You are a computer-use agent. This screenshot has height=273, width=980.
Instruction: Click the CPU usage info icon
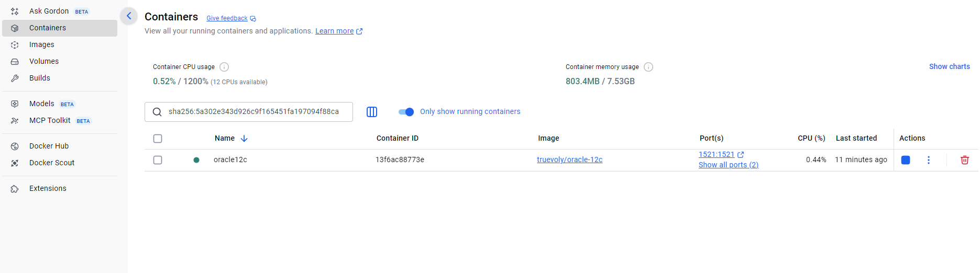[x=224, y=67]
